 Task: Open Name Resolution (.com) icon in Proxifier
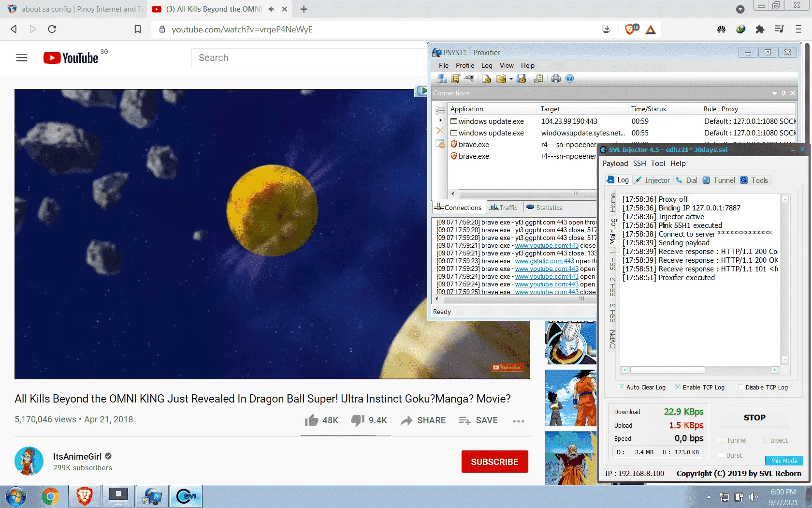point(469,78)
